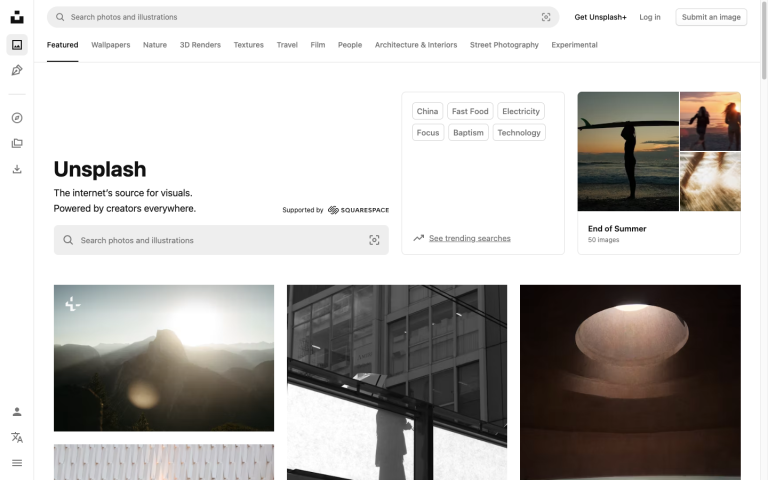
Task: Click the Submit an image button
Action: (711, 17)
